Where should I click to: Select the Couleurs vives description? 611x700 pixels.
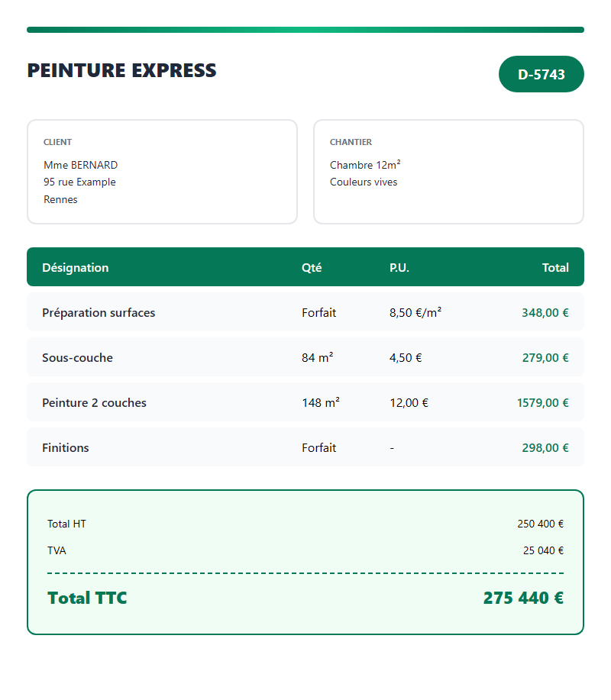click(x=364, y=182)
